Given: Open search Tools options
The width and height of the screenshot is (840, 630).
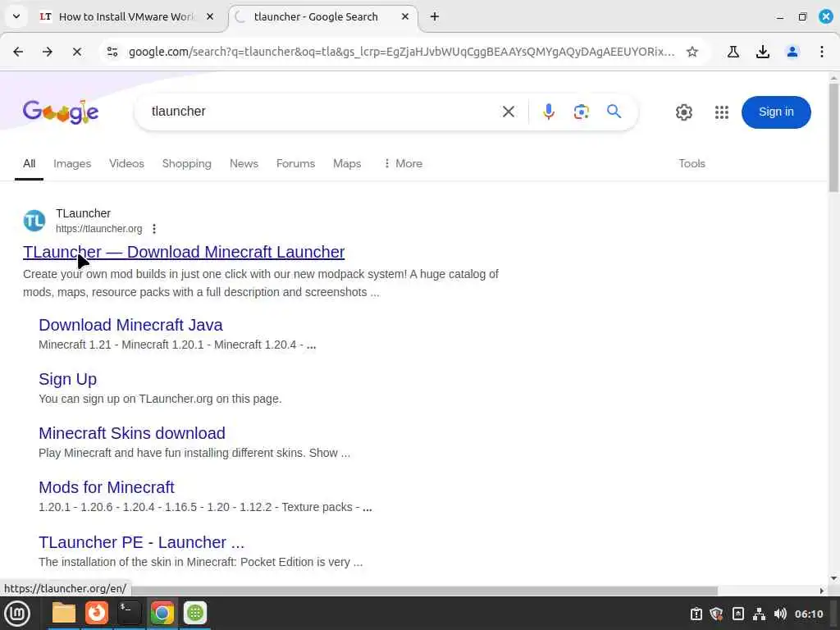Looking at the screenshot, I should 692,163.
